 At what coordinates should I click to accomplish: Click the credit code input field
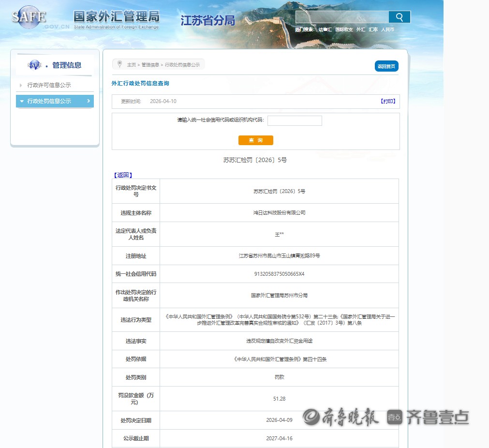pos(295,120)
